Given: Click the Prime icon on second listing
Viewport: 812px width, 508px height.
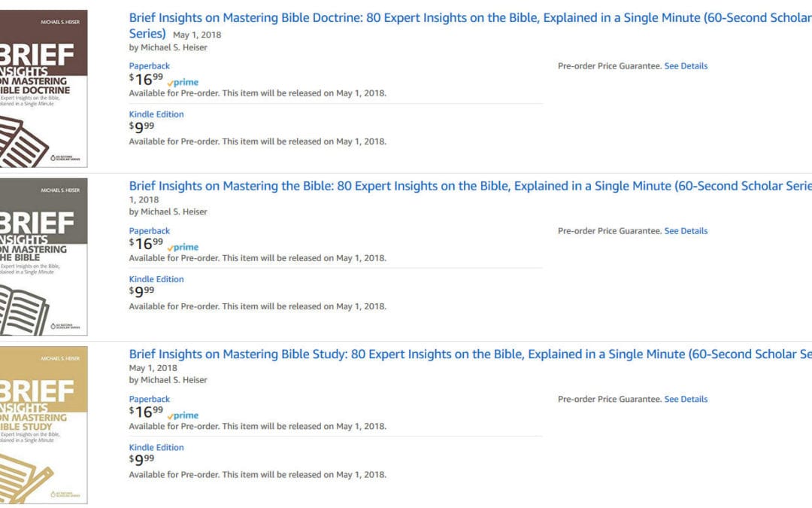Looking at the screenshot, I should pos(183,248).
